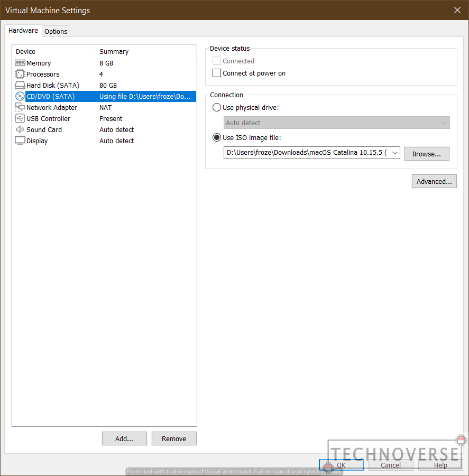Select Use ISO image file option

tap(217, 137)
